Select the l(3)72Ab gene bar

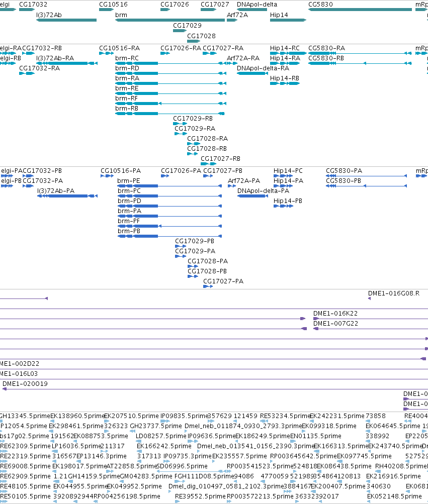pyautogui.click(x=66, y=20)
